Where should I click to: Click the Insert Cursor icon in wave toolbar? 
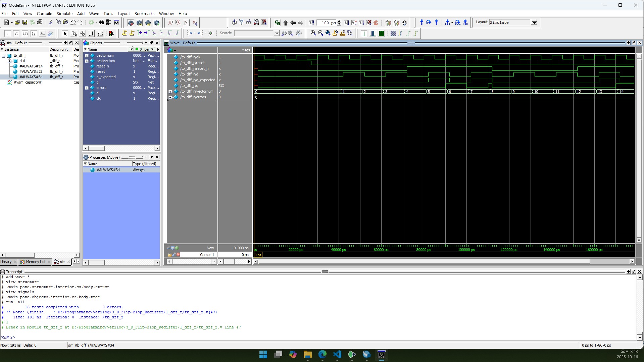[x=125, y=33]
